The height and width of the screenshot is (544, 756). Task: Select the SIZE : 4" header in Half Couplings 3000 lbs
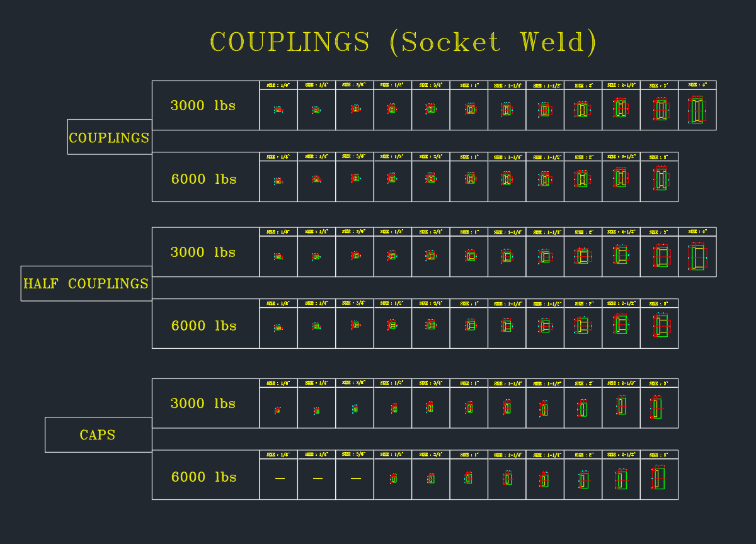pyautogui.click(x=697, y=232)
